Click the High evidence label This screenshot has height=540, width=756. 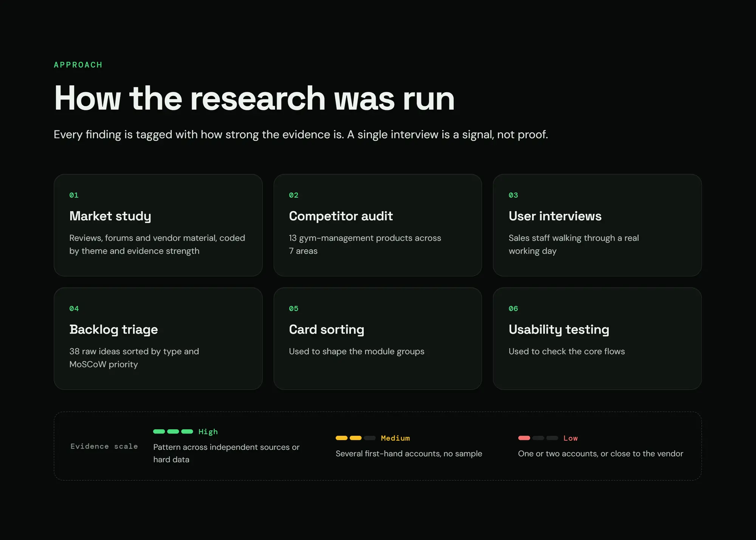coord(208,432)
